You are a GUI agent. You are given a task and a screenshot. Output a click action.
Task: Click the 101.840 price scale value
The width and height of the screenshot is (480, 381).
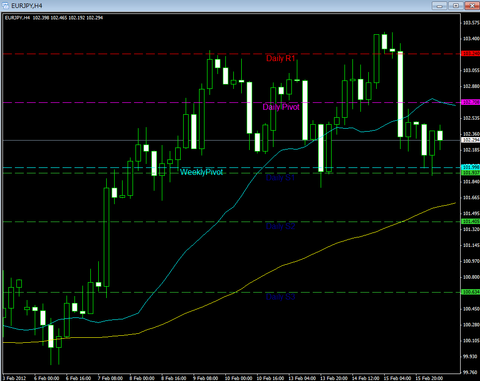(x=471, y=182)
